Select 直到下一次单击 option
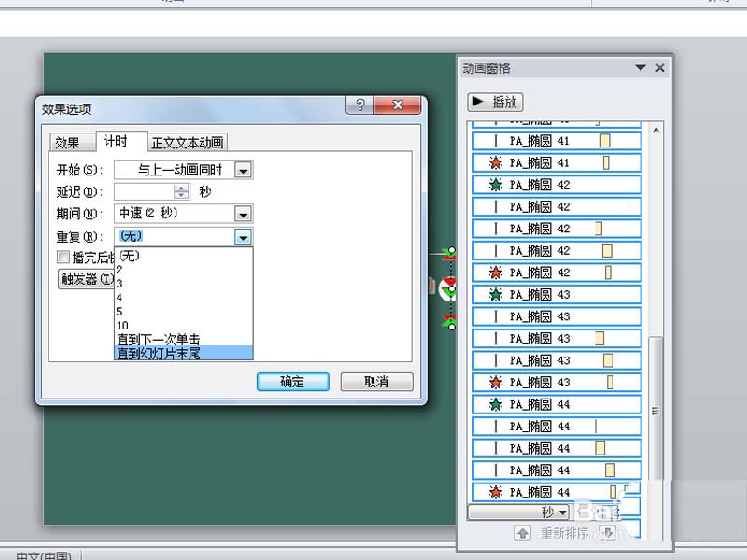Image resolution: width=747 pixels, height=560 pixels. [183, 339]
